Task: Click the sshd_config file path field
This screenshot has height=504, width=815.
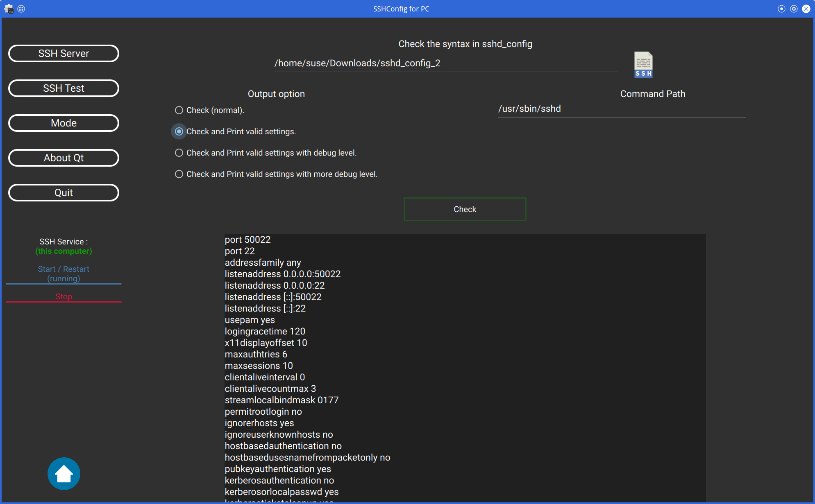Action: pyautogui.click(x=445, y=63)
